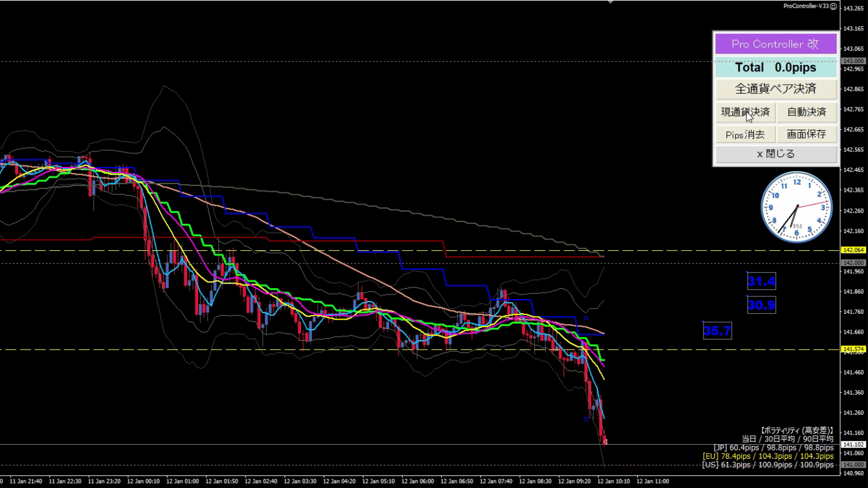
Task: Click the 12 Jan 10:10 time label
Action: (x=613, y=482)
